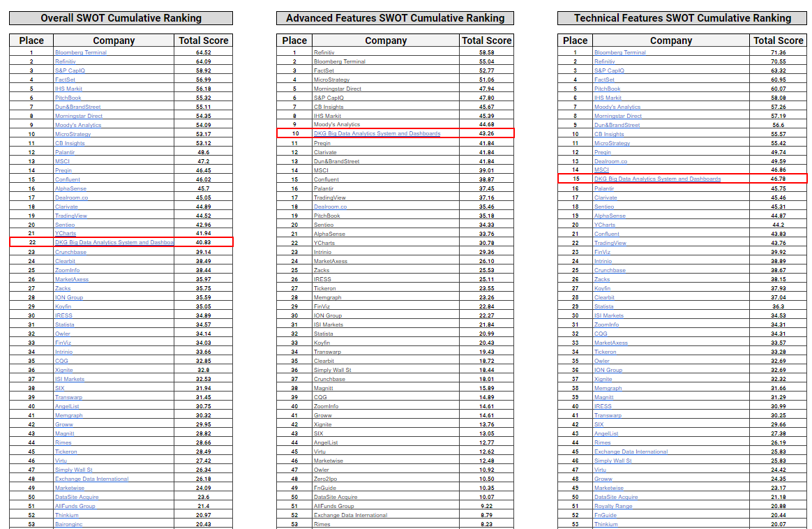Screen dimensions: 812x529
Task: Open PitchBook link in Technical Features ranking
Action: [x=607, y=89]
